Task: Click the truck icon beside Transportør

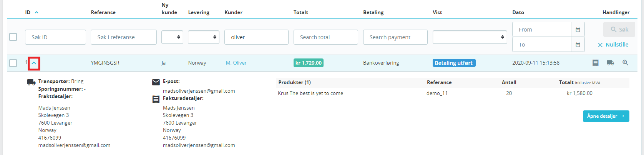Action: pos(31,82)
